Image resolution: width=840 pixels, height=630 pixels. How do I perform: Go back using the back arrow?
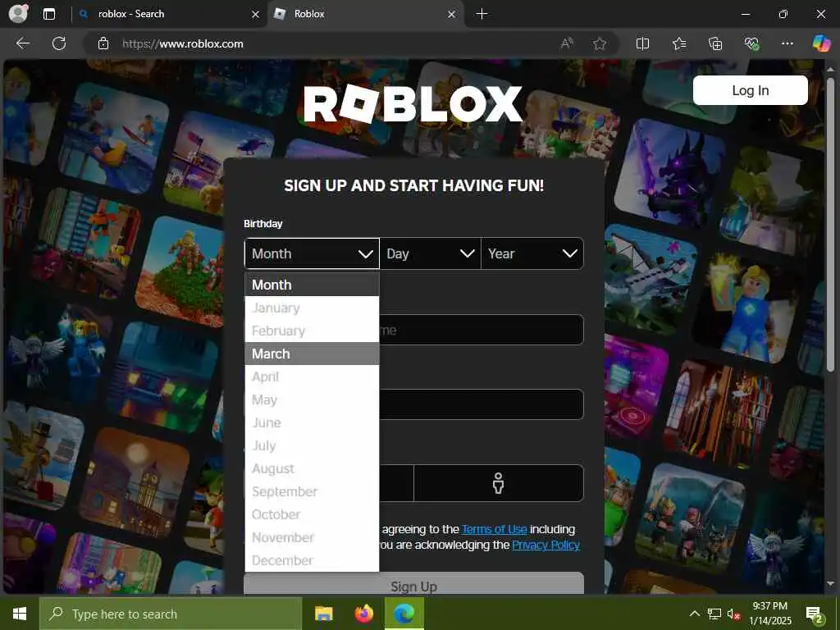point(22,43)
